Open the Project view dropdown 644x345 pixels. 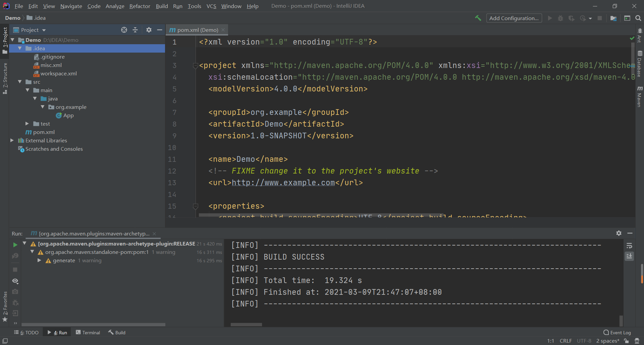30,30
